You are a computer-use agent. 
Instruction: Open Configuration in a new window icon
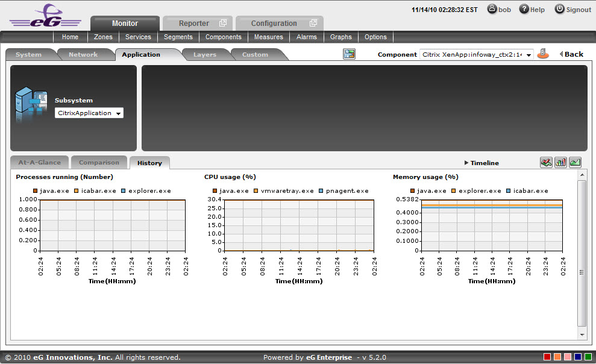(x=313, y=23)
